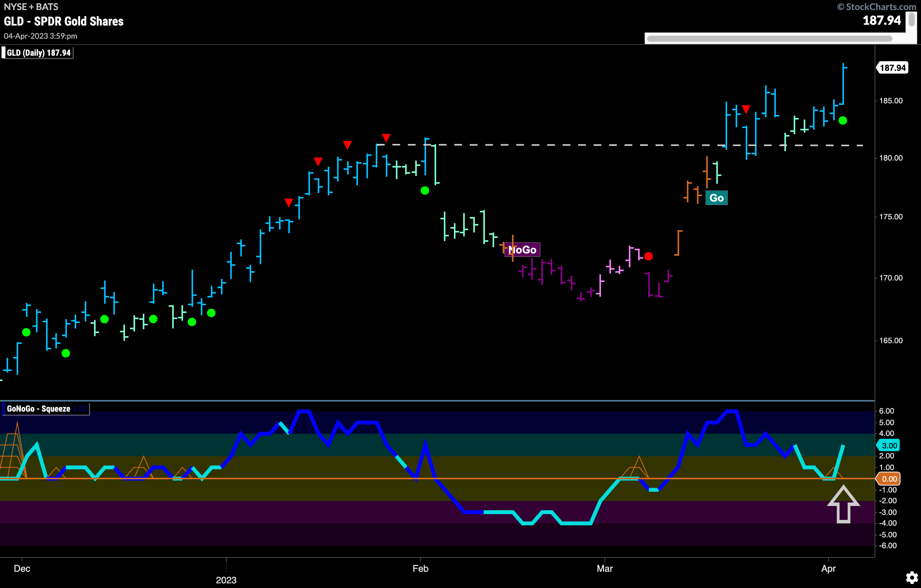Viewport: 921px width, 588px height.
Task: Click the Feb label on the time axis
Action: (420, 568)
